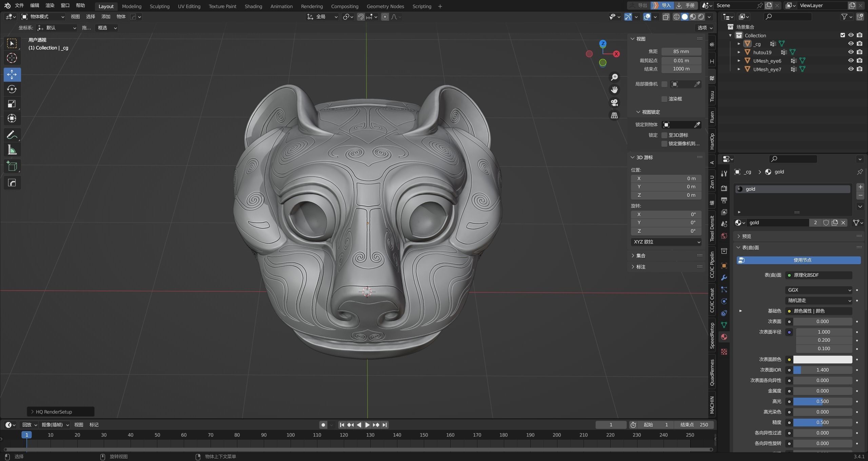Open the global orientation dropdown
The image size is (868, 461).
click(x=322, y=17)
